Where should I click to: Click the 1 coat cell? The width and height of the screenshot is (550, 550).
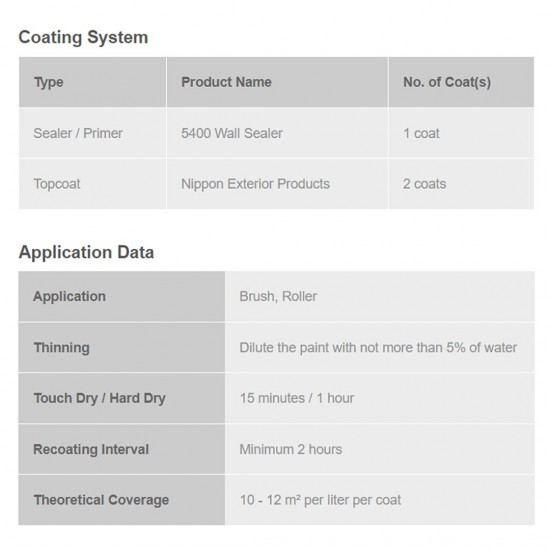click(461, 133)
